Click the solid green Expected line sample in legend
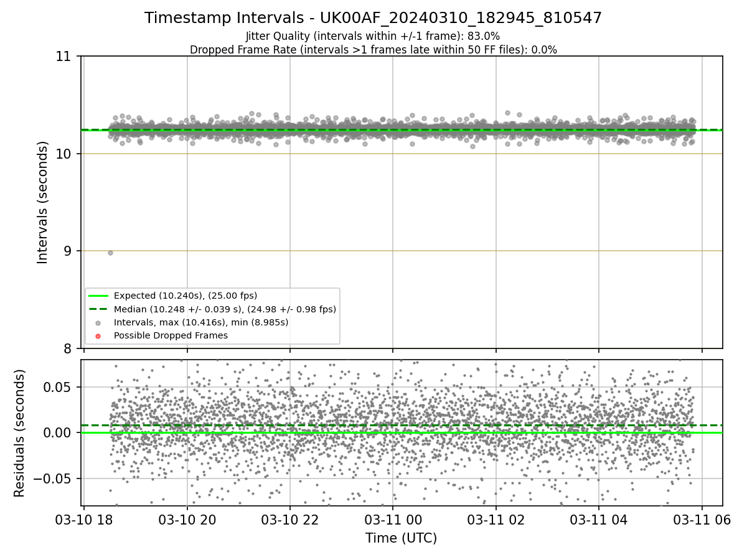 point(98,296)
